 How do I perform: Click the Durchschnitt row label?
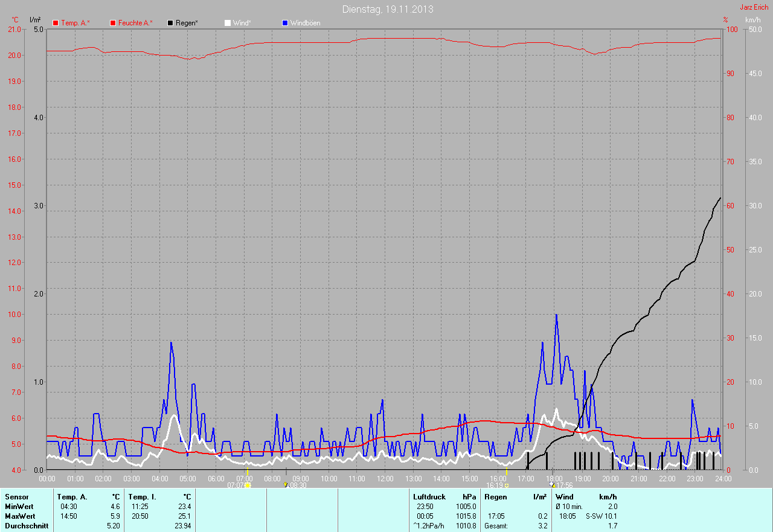[x=27, y=526]
